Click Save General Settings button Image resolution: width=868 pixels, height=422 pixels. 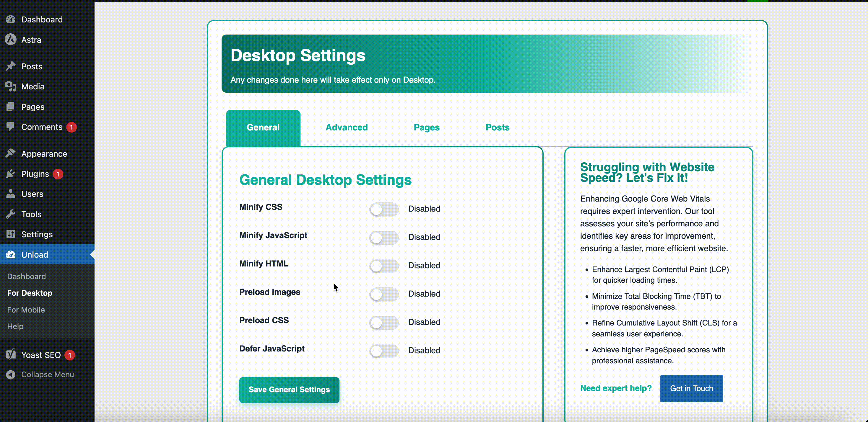click(289, 390)
